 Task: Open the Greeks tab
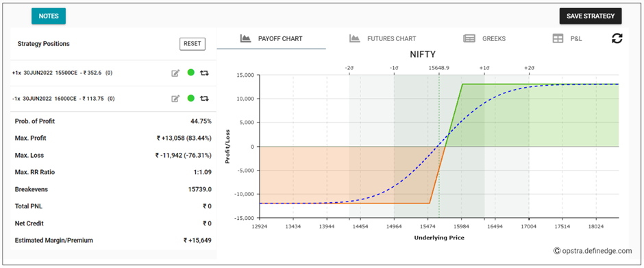(x=484, y=38)
